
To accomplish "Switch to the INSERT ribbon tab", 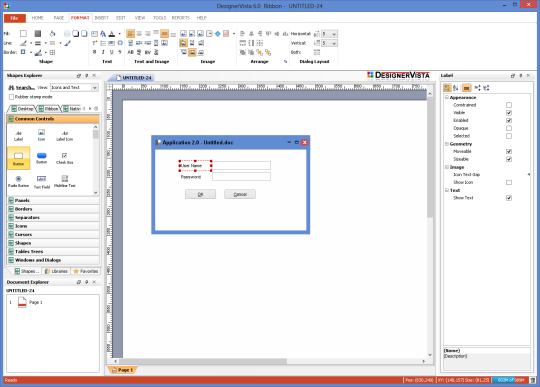I will (101, 18).
